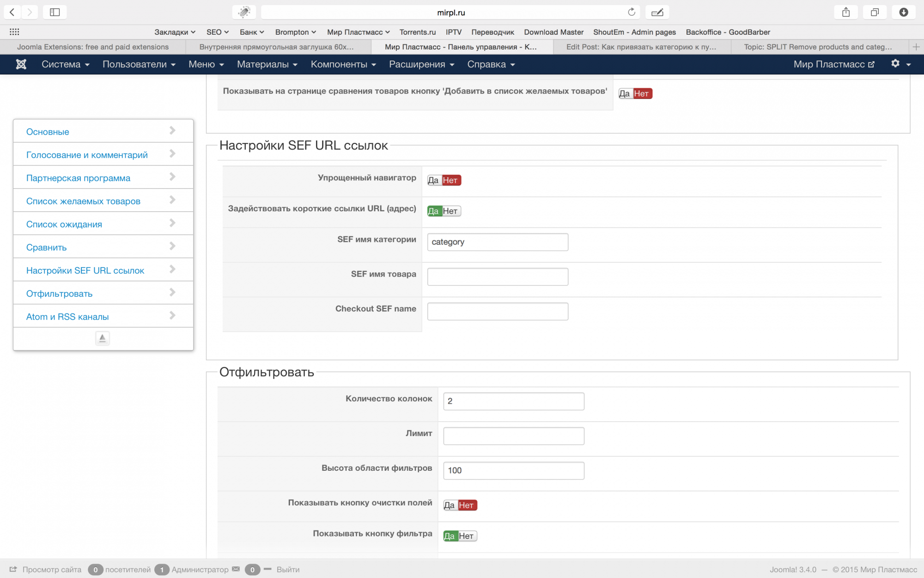Open the Система menu
The width and height of the screenshot is (924, 578).
(x=65, y=64)
